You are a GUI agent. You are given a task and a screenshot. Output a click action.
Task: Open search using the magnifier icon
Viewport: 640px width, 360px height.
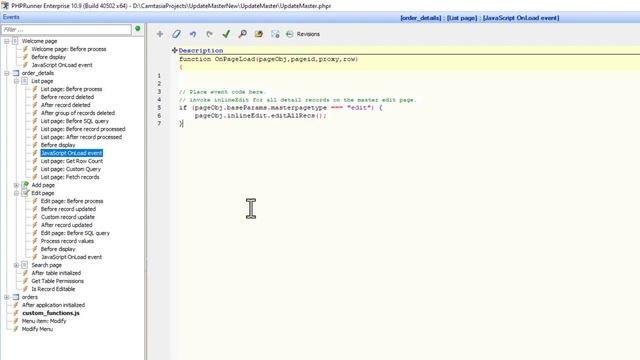pyautogui.click(x=242, y=34)
